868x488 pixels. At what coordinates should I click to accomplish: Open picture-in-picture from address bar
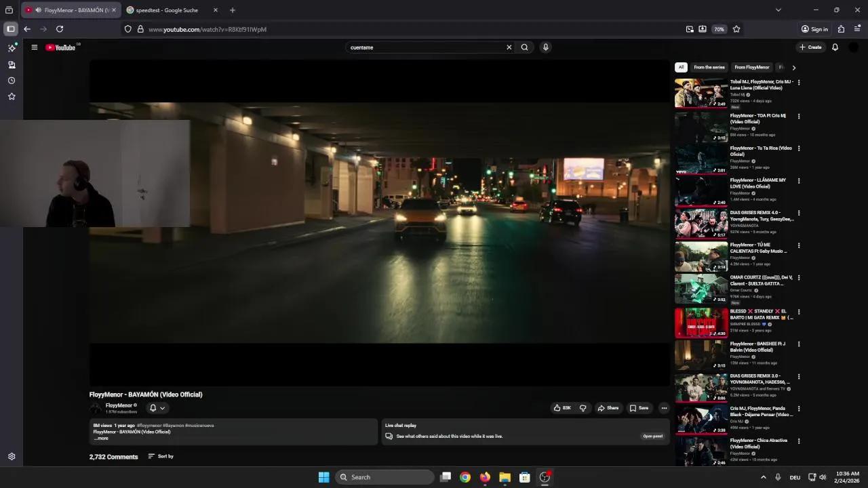(x=690, y=29)
